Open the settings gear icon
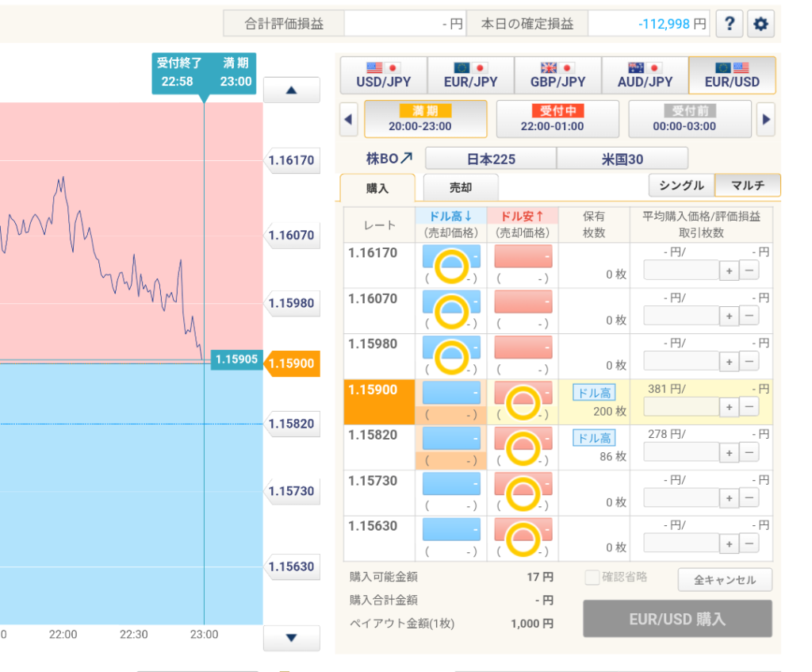Viewport: 812px width, 672px height. click(x=760, y=24)
